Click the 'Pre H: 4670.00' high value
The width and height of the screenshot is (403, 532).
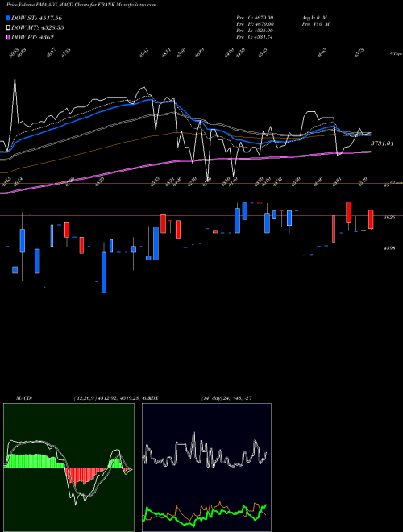255,24
